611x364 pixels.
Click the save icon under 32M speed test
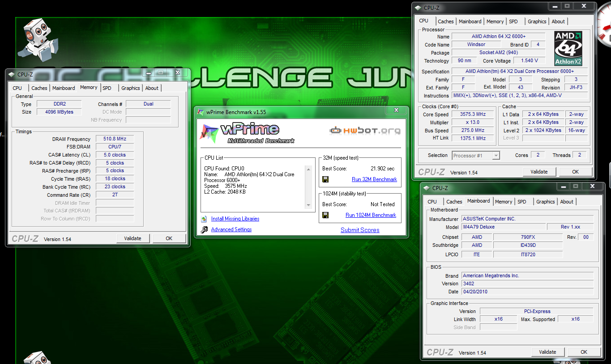pyautogui.click(x=325, y=179)
